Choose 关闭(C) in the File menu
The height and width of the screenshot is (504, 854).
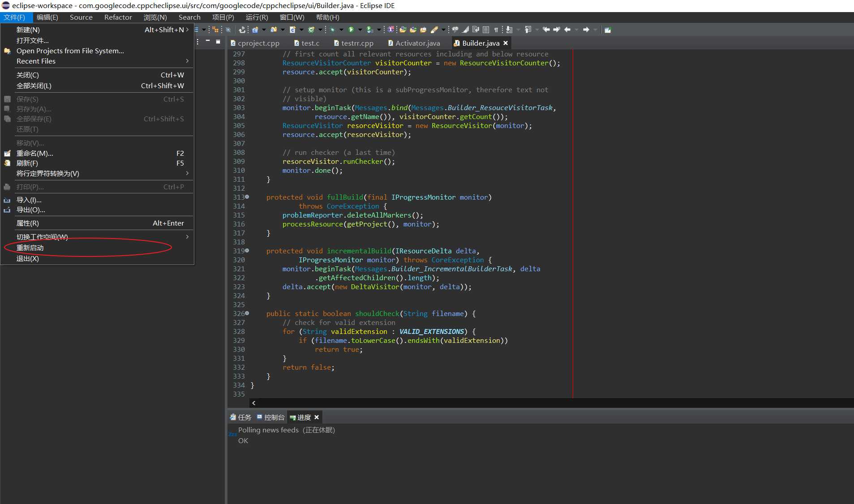point(97,75)
